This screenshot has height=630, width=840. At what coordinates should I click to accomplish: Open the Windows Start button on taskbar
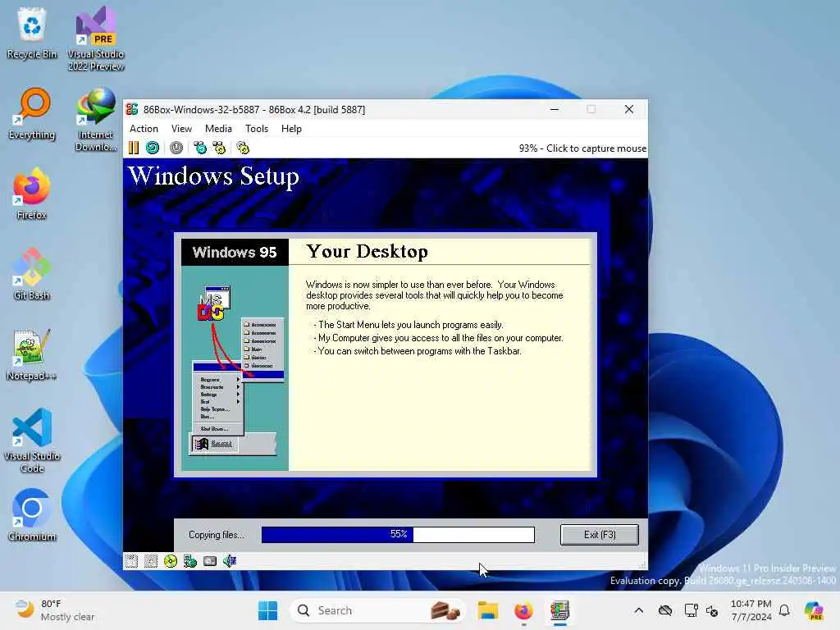(268, 610)
